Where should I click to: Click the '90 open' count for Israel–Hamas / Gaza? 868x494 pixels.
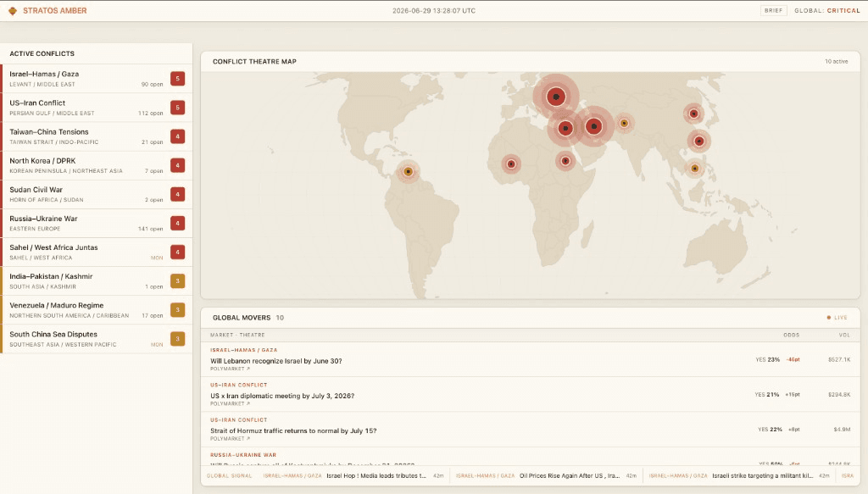click(153, 84)
